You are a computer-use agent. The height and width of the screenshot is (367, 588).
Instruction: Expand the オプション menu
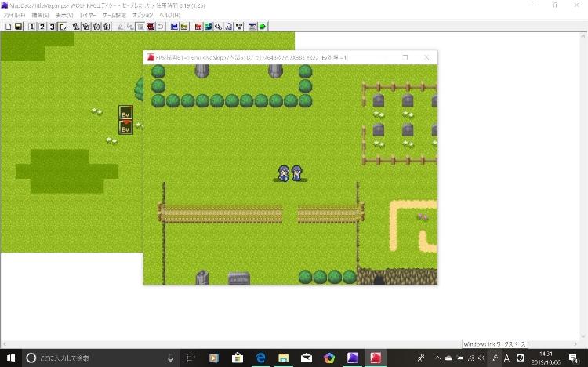[x=143, y=15]
